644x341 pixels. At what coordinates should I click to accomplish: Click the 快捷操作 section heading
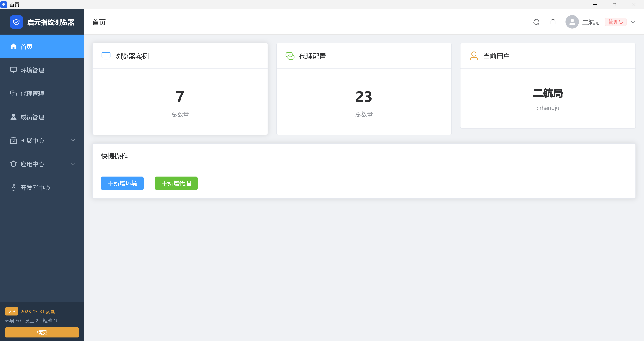tap(115, 156)
